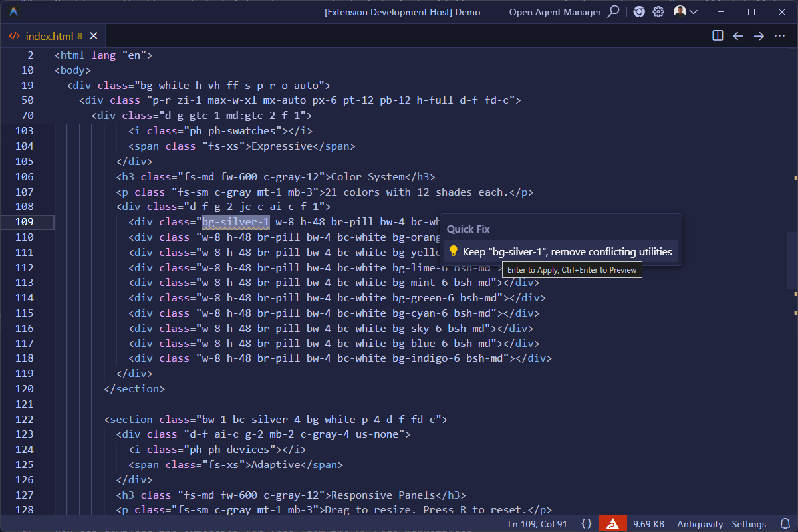Click the red status bar logo icon
Image resolution: width=798 pixels, height=532 pixels.
pyautogui.click(x=612, y=524)
